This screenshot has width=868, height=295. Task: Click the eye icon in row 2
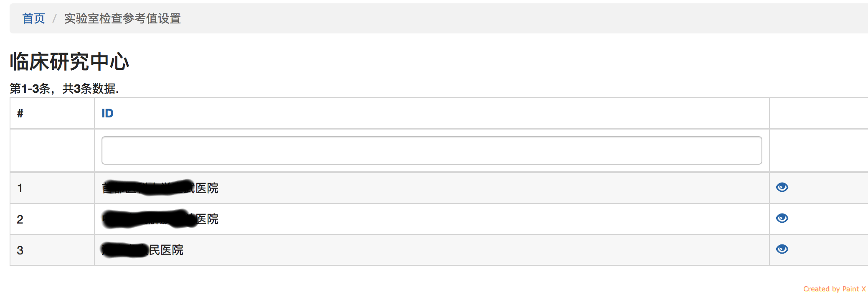tap(782, 218)
